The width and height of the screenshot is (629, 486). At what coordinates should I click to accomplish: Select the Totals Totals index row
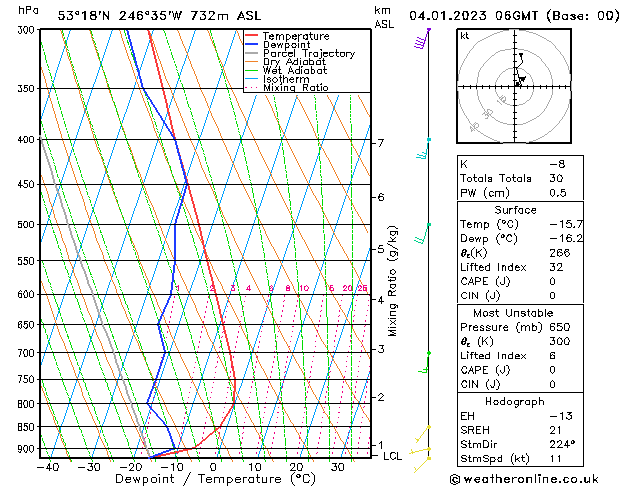pyautogui.click(x=520, y=178)
